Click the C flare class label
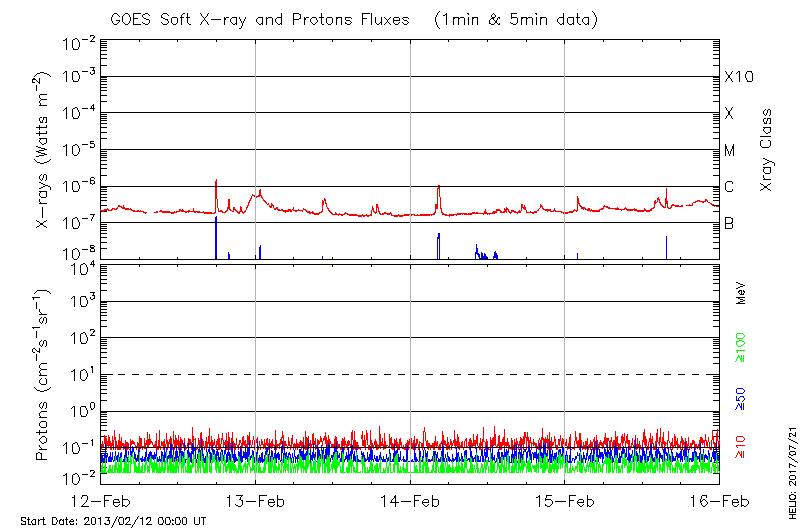800x530 pixels. click(729, 187)
